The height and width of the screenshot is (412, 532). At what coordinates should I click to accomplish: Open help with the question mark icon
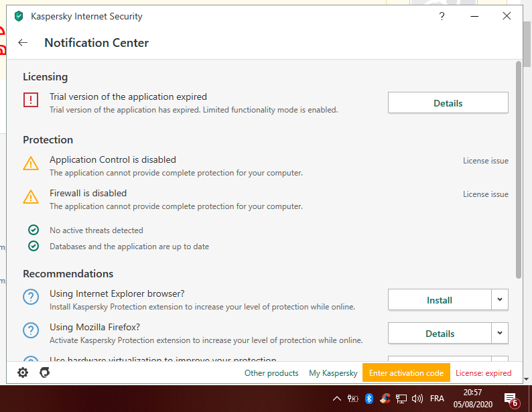pyautogui.click(x=442, y=16)
